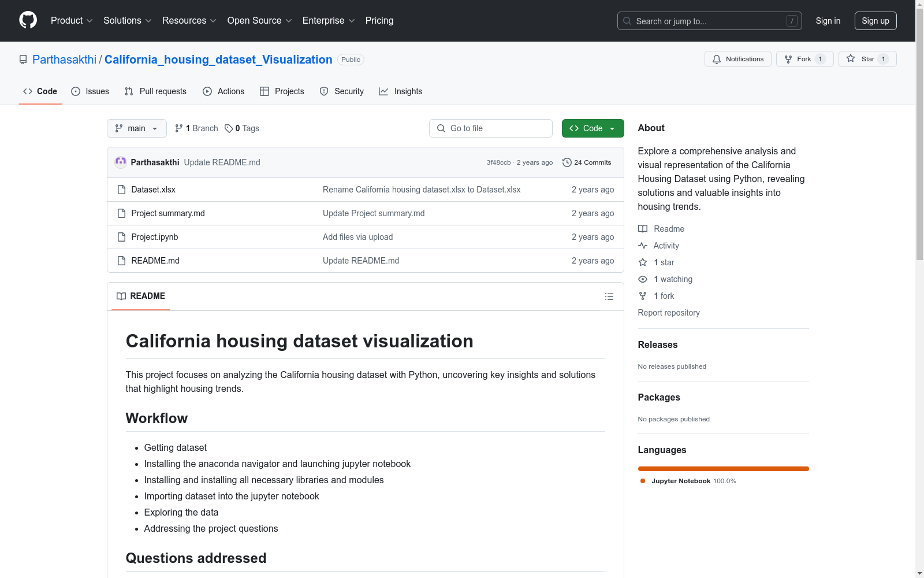This screenshot has height=578, width=924.
Task: Click the pulse icon beside Activity
Action: (x=643, y=246)
